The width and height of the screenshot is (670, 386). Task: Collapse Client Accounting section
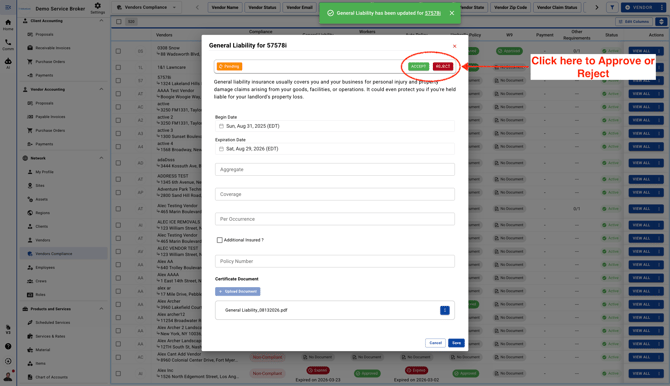point(101,21)
